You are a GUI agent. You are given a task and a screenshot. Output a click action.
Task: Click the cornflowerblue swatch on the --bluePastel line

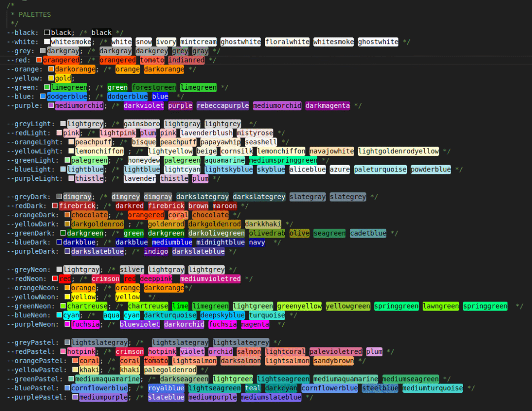tap(67, 388)
